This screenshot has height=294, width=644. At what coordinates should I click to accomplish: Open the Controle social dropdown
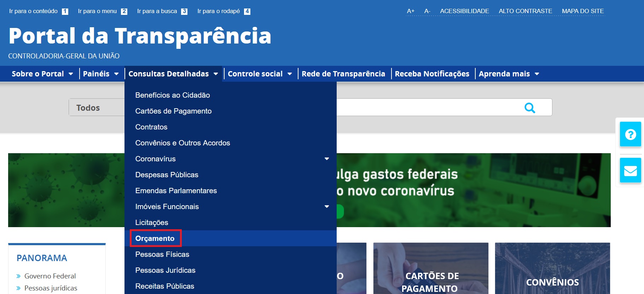point(260,74)
